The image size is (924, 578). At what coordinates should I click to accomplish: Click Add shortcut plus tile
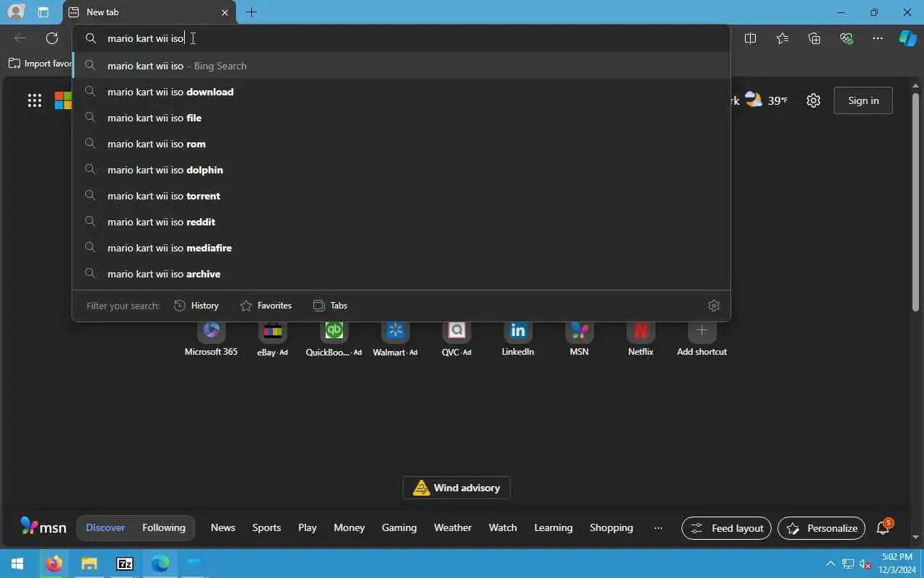[702, 340]
